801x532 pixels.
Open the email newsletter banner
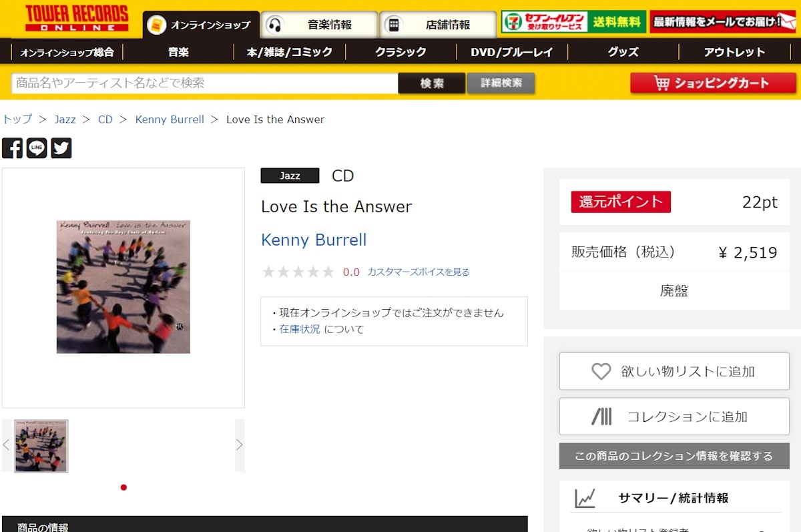pyautogui.click(x=724, y=22)
